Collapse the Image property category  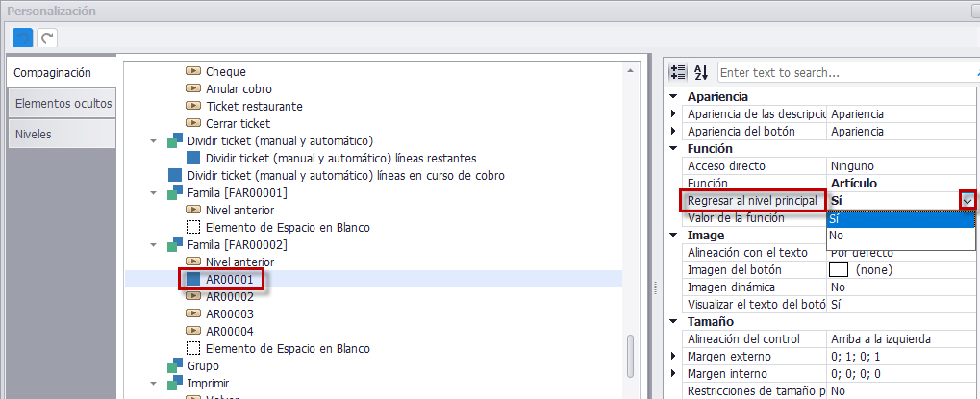coord(673,236)
